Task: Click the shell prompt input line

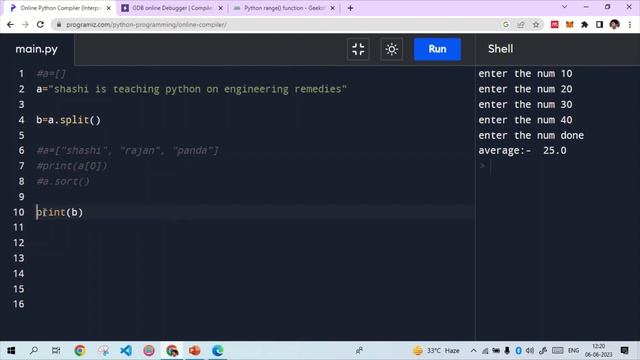Action: [x=558, y=166]
